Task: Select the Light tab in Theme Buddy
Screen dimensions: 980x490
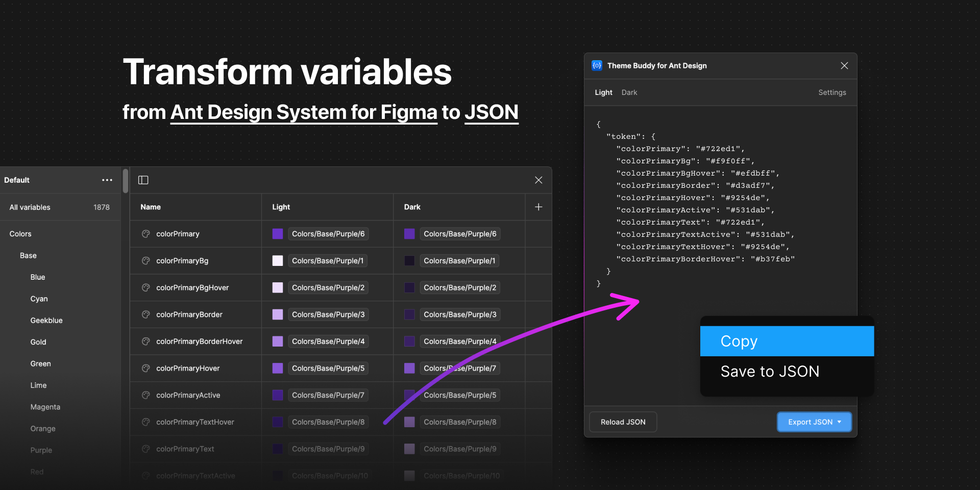Action: coord(603,92)
